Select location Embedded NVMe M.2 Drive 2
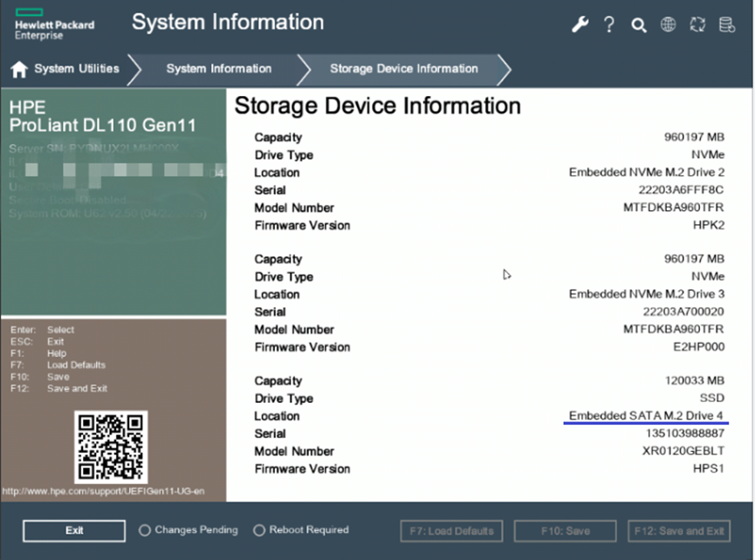The width and height of the screenshot is (755, 560). 647,172
